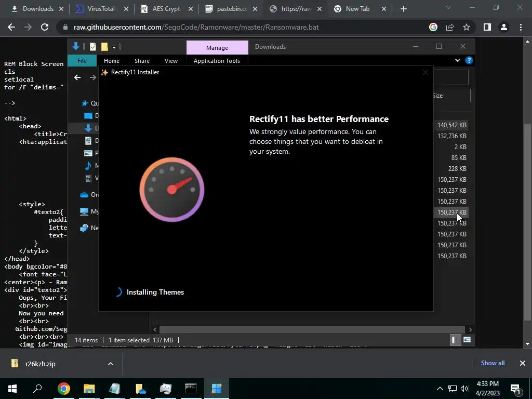Image resolution: width=532 pixels, height=399 pixels.
Task: Select Pictures folder in navigation pane
Action: click(x=91, y=153)
